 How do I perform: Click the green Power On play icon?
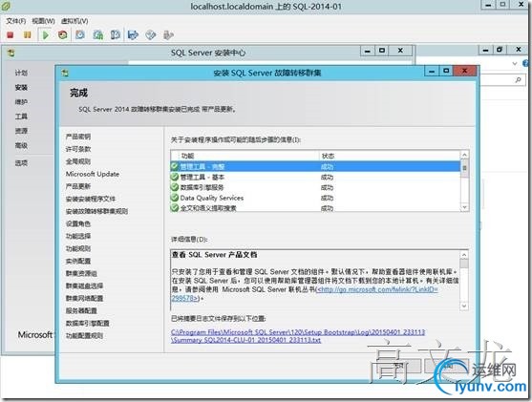coord(46,34)
